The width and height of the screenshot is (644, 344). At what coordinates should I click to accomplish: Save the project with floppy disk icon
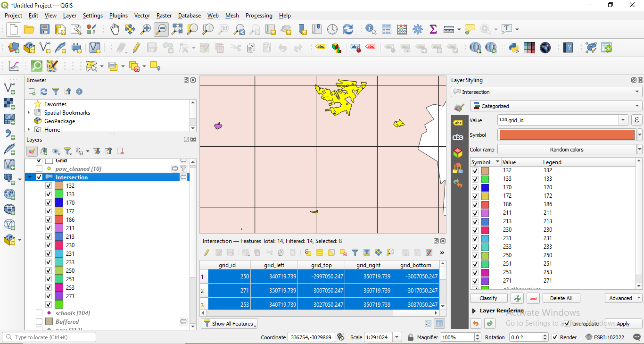45,29
